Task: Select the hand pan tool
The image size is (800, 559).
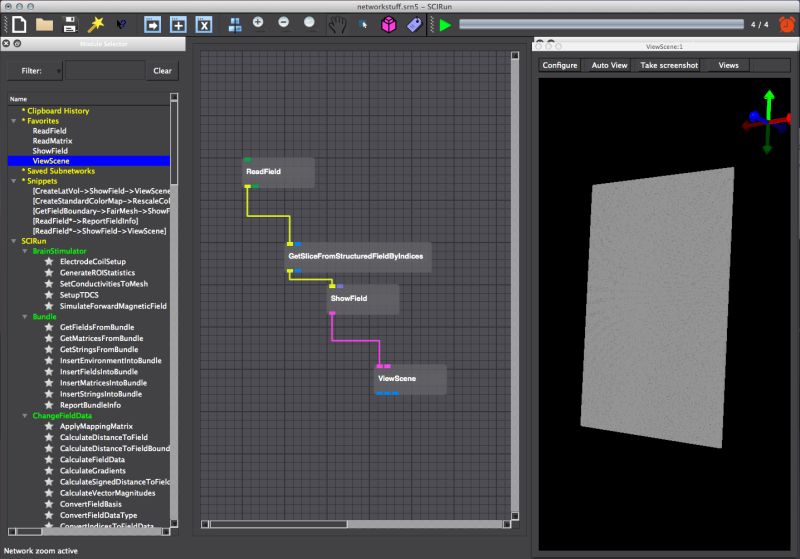Action: (x=337, y=24)
